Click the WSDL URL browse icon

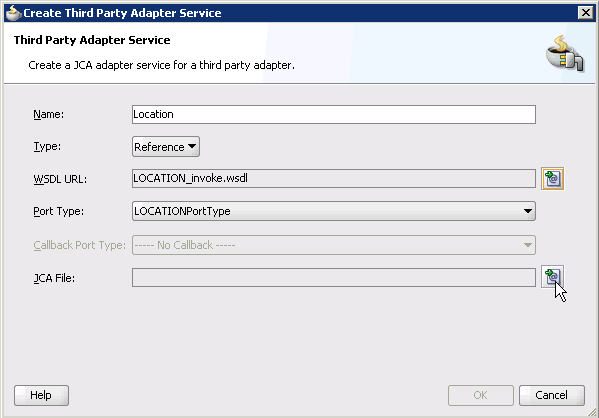click(x=552, y=178)
